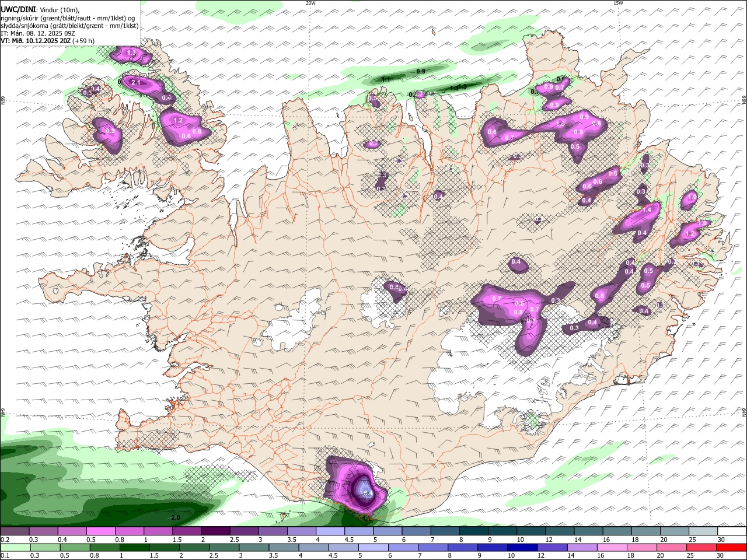Select the 'Vindur (10m)' header label
The height and width of the screenshot is (560, 747).
58,10
